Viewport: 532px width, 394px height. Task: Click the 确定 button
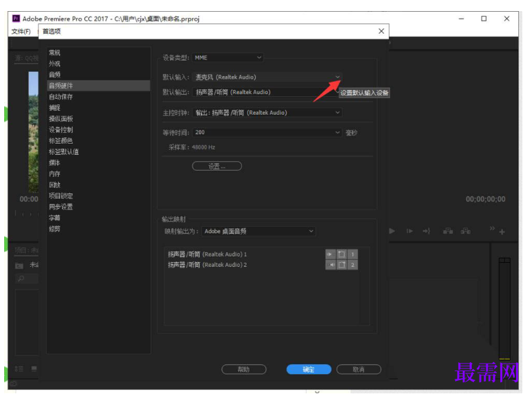point(309,369)
